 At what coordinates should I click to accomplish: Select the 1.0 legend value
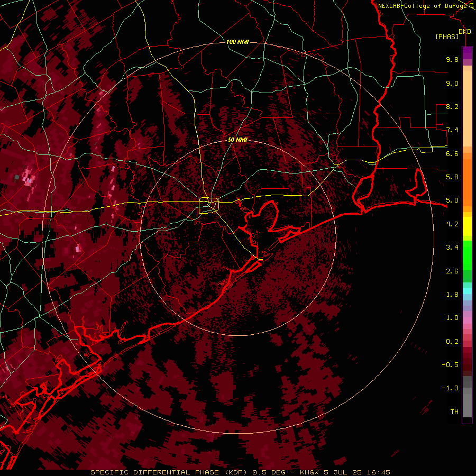[452, 318]
